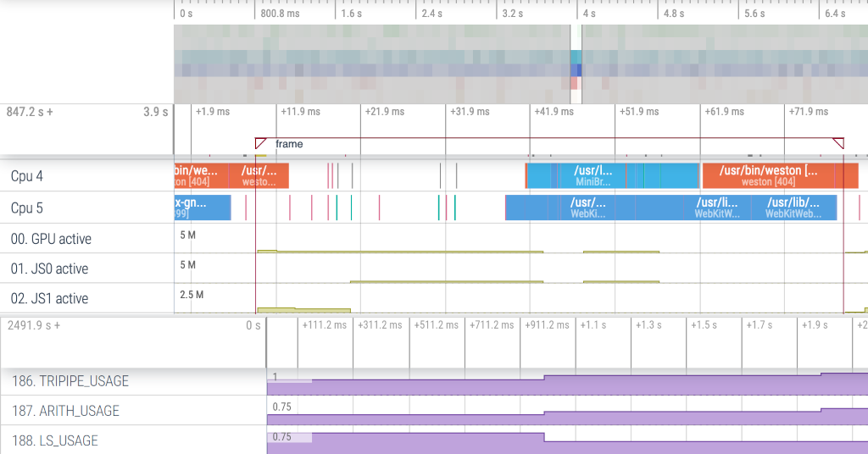Select the '00. GPU active' track label
The image size is (868, 454).
point(51,239)
